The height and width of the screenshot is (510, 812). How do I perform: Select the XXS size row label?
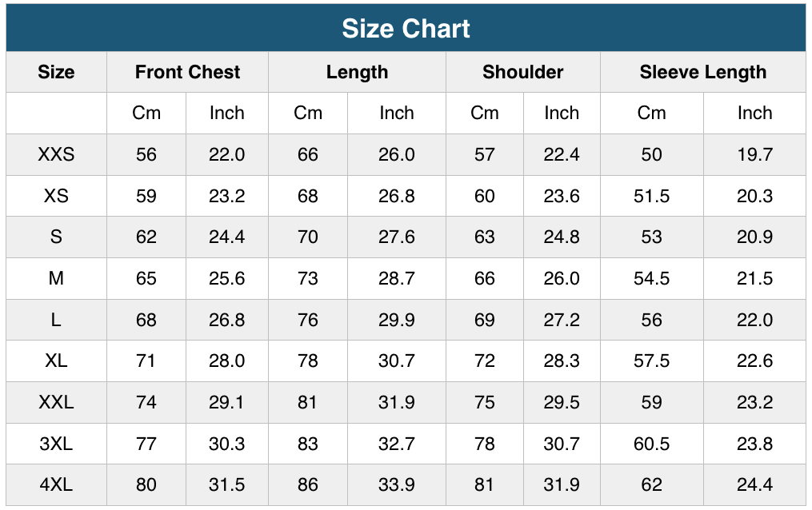pos(56,154)
